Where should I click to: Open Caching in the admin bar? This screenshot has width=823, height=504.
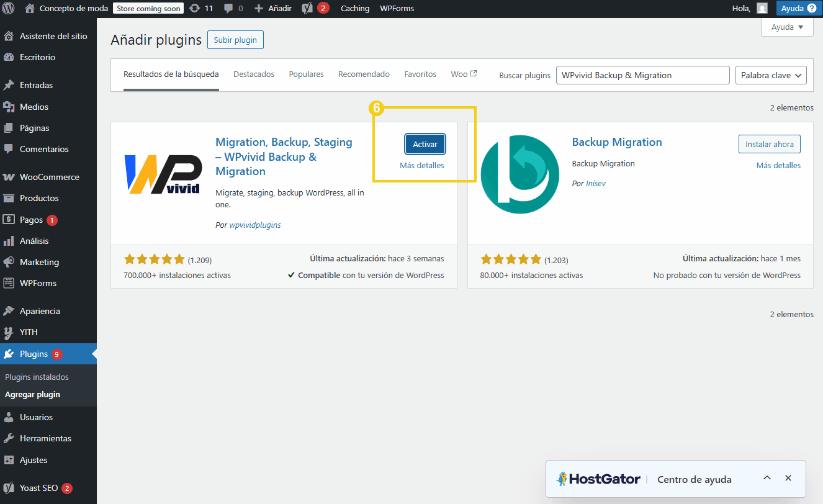point(355,9)
